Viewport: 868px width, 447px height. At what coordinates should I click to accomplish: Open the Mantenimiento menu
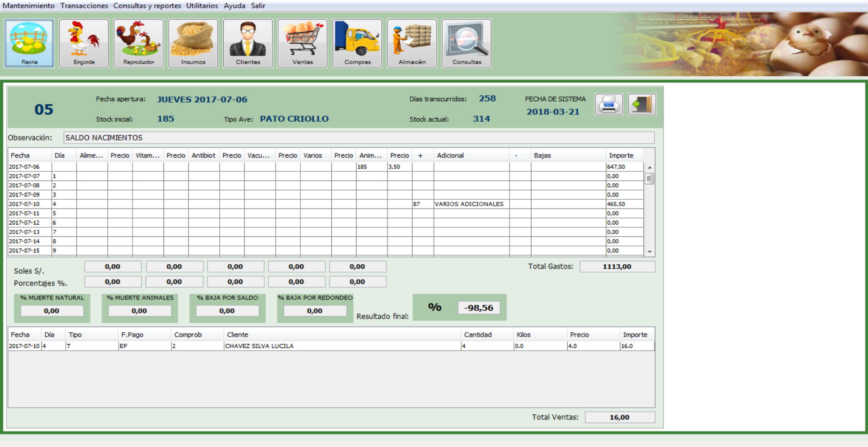pyautogui.click(x=29, y=6)
